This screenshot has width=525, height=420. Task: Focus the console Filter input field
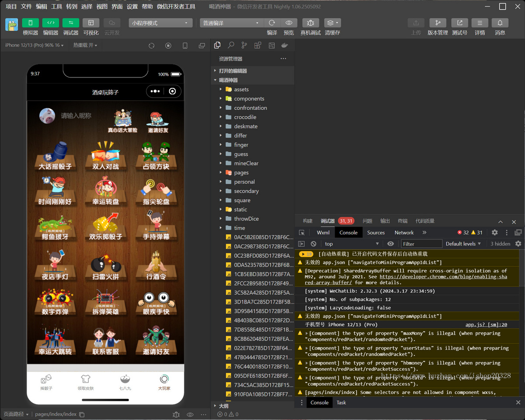pos(422,244)
